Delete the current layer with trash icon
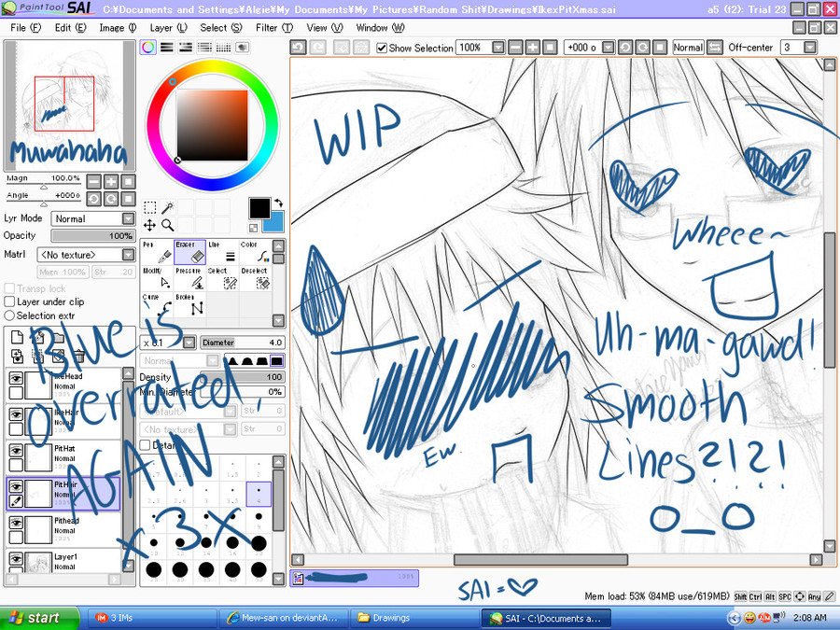The height and width of the screenshot is (630, 840). [78, 356]
